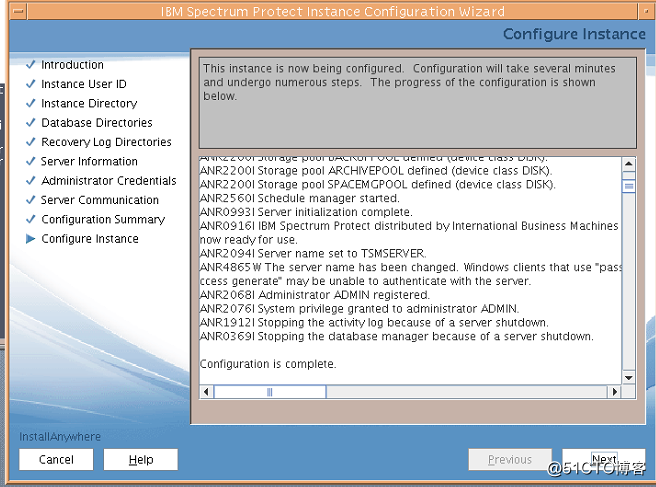Click the checkmark beside Server Information

click(x=31, y=161)
